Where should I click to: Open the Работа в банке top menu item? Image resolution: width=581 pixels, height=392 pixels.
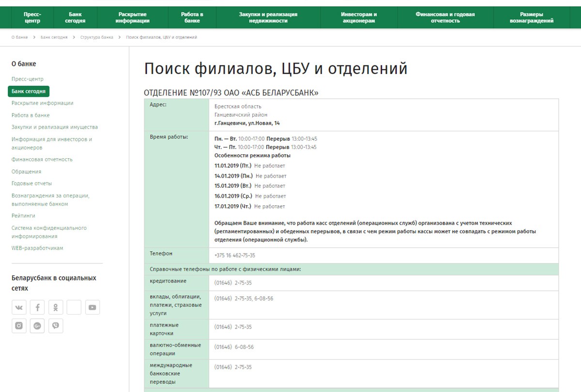(x=192, y=17)
